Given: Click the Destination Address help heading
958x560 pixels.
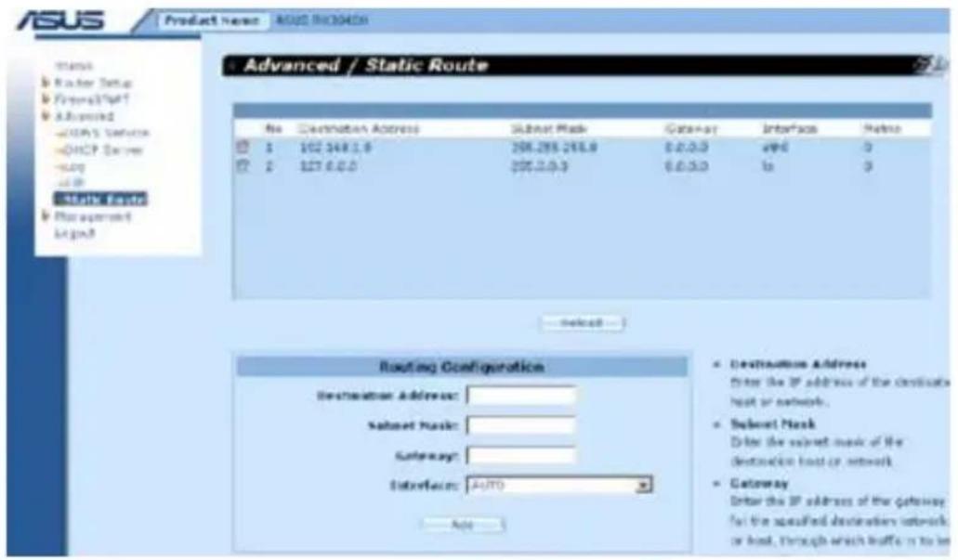Looking at the screenshot, I should click(x=798, y=365).
